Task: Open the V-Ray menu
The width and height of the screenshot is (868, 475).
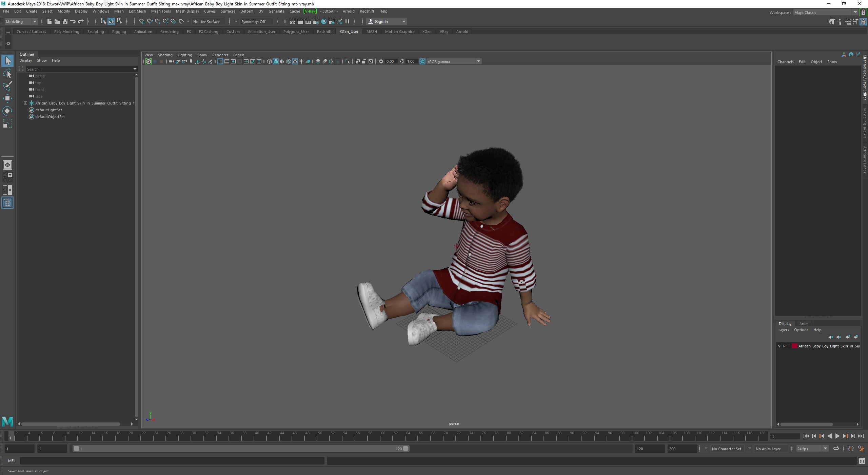Action: (x=310, y=11)
